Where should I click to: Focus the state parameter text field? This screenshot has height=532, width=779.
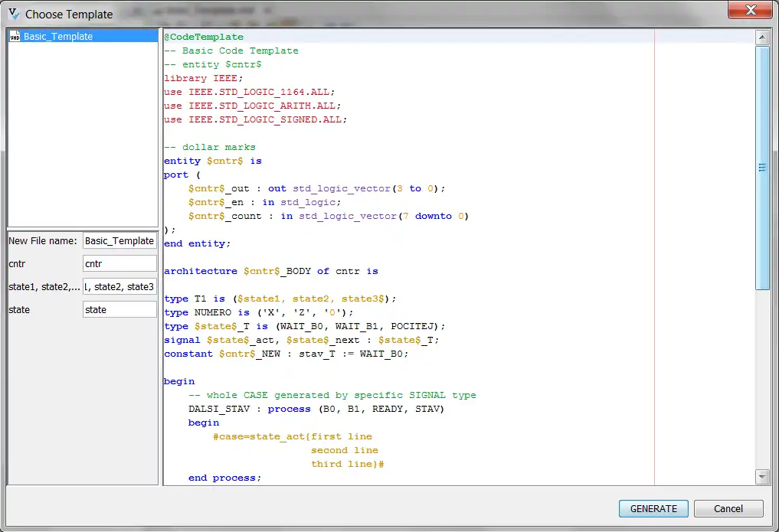pyautogui.click(x=119, y=309)
